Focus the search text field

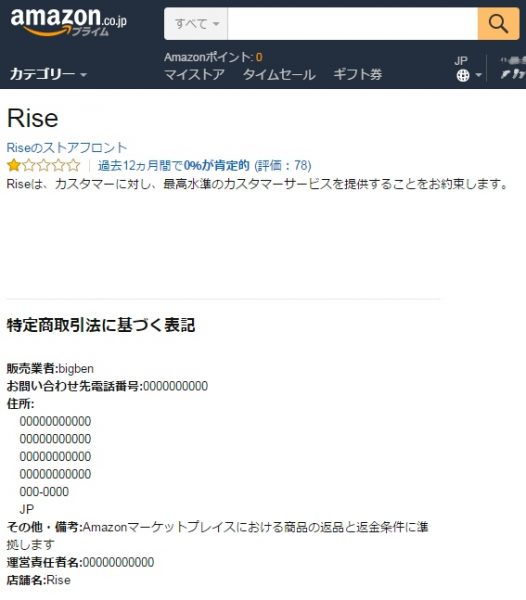tap(353, 24)
